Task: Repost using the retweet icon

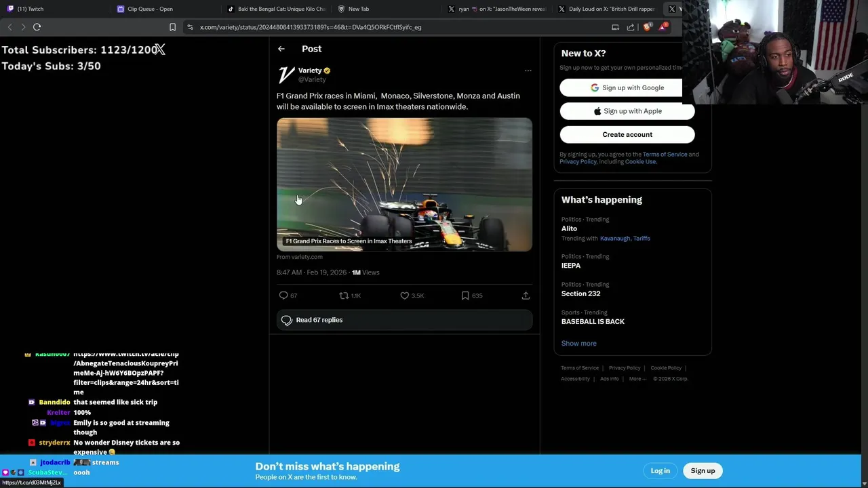Action: (x=344, y=296)
